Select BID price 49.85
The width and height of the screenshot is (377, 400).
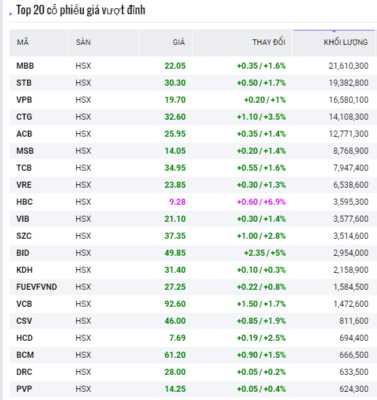tap(175, 253)
